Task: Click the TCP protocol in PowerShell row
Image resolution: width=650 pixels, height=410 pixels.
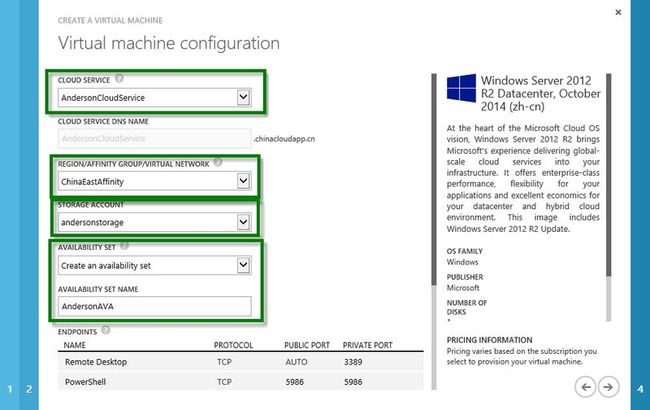Action: [x=224, y=382]
